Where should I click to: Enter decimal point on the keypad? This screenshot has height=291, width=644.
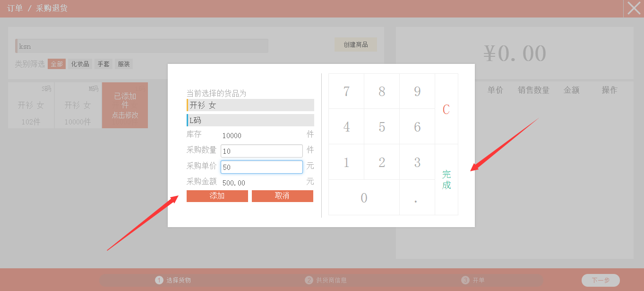click(x=416, y=198)
